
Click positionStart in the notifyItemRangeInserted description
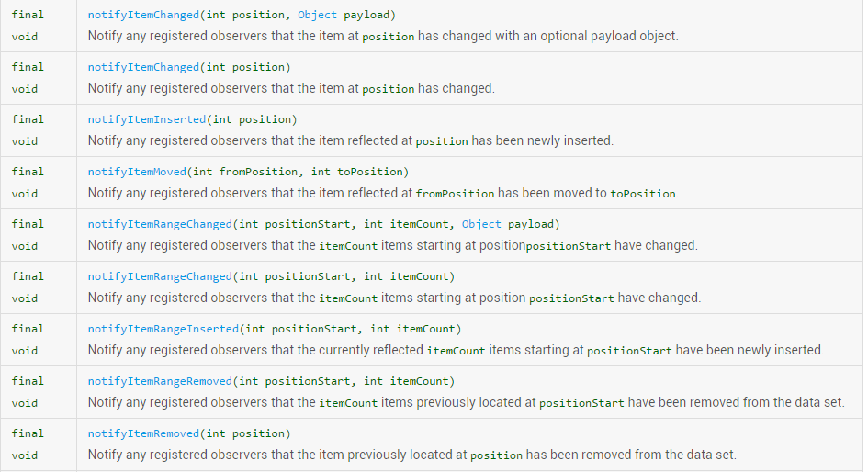click(x=629, y=351)
